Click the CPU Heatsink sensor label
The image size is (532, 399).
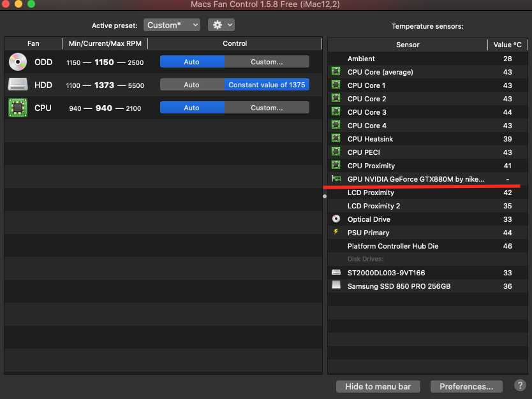370,139
